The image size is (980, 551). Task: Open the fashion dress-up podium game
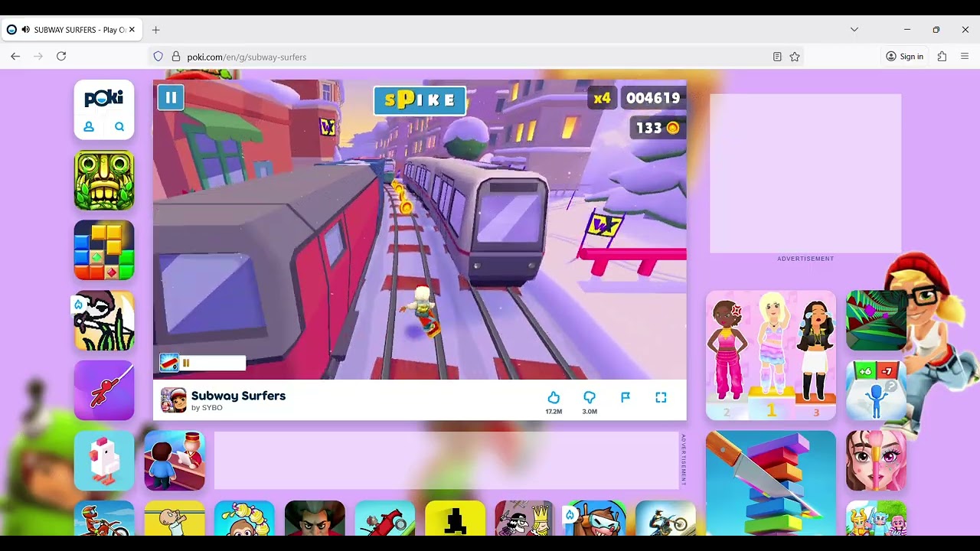(x=771, y=356)
